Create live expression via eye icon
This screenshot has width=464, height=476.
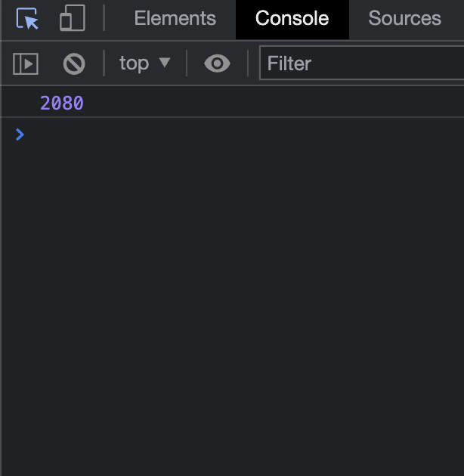pyautogui.click(x=217, y=63)
